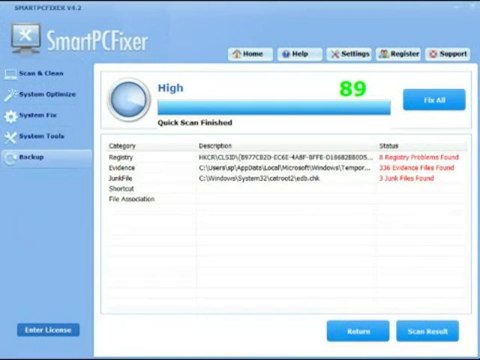
Task: Click the System Tools wrench icon
Action: click(x=10, y=137)
